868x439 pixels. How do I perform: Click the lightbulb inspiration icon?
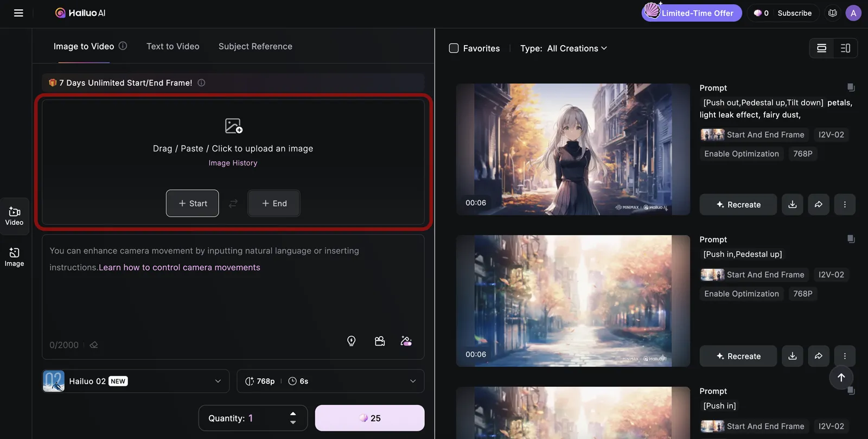pos(352,341)
